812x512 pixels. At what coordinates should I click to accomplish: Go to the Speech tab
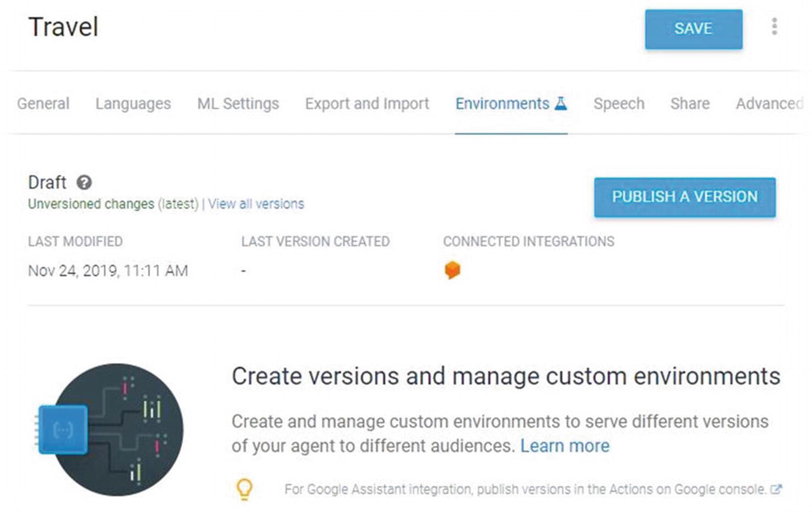point(618,103)
